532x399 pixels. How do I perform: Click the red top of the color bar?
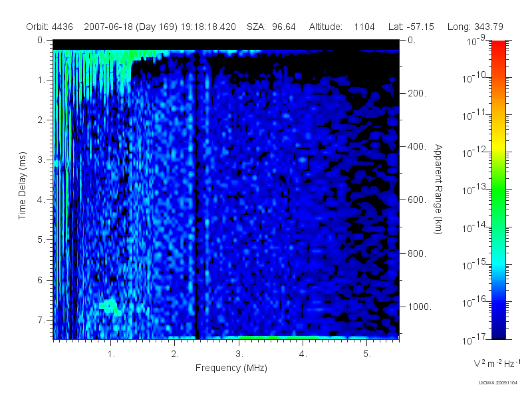coord(499,46)
